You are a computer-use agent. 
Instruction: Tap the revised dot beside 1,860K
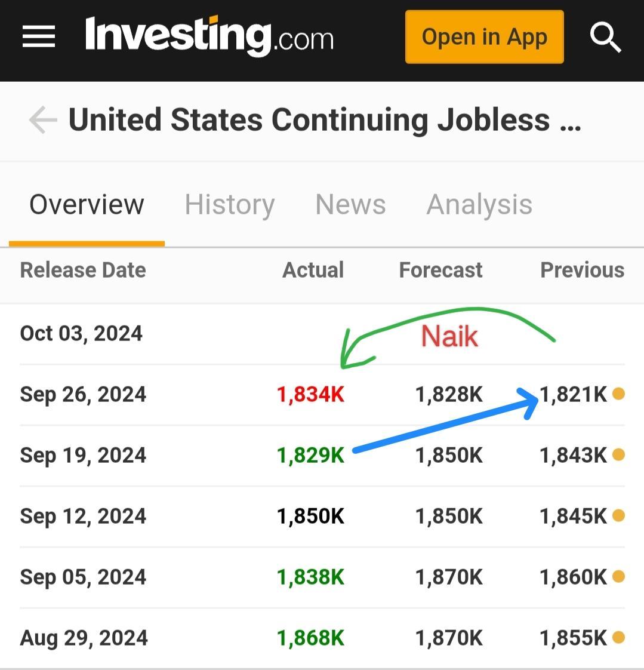click(618, 577)
